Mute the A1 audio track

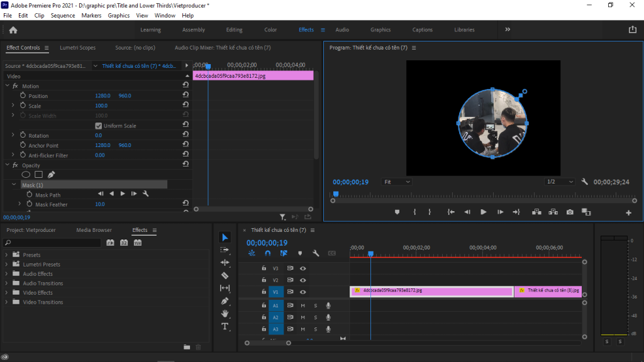pyautogui.click(x=304, y=305)
